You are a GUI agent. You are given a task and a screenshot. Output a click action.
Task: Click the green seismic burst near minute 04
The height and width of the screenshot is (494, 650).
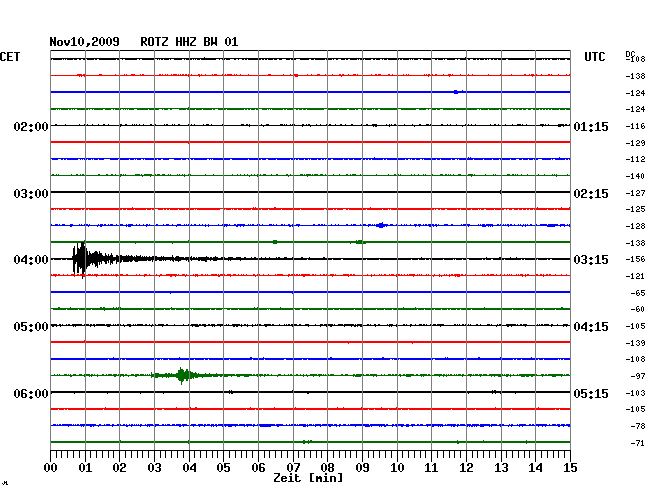(x=182, y=375)
